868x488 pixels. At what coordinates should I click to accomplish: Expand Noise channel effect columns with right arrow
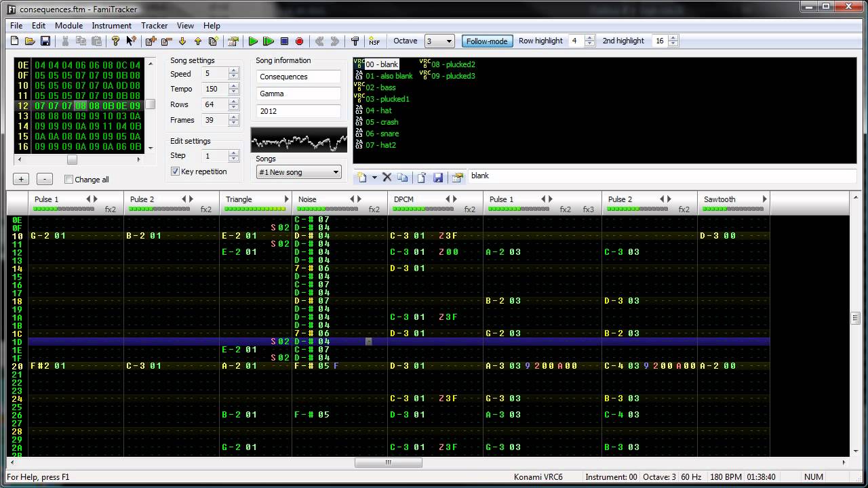(360, 199)
